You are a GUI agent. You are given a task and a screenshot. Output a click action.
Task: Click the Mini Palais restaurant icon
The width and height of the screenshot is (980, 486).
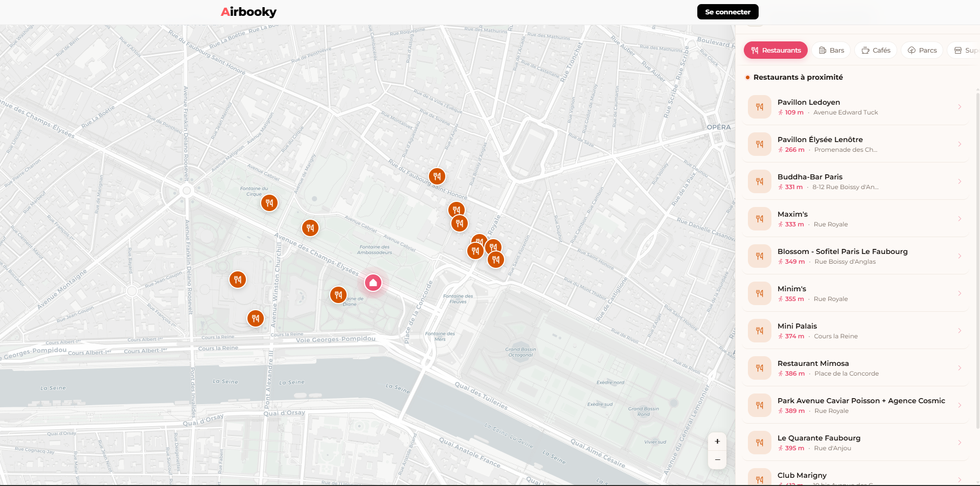click(760, 331)
